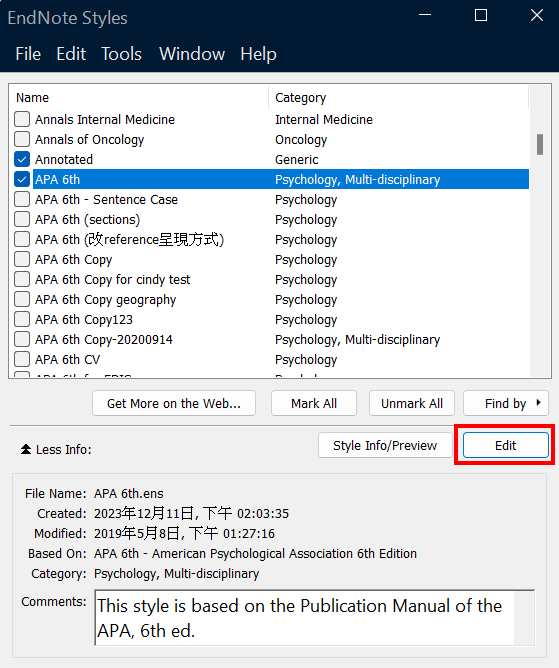Click the Internal Medicine category cell
The height and width of the screenshot is (668, 559).
[x=324, y=119]
